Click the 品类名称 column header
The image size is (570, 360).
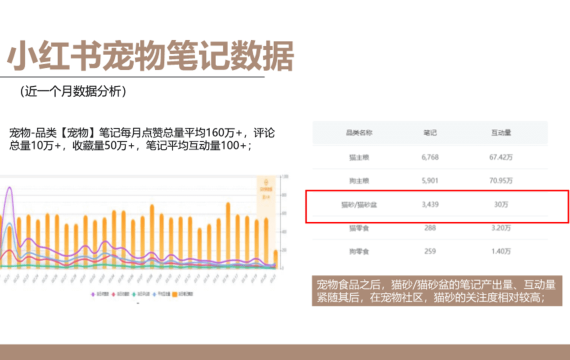[359, 133]
